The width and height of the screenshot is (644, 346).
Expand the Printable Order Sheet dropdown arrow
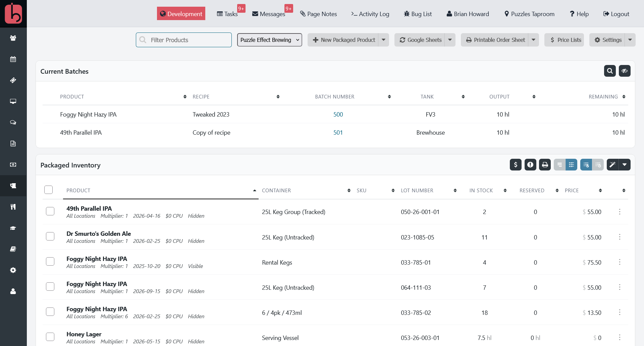point(533,40)
